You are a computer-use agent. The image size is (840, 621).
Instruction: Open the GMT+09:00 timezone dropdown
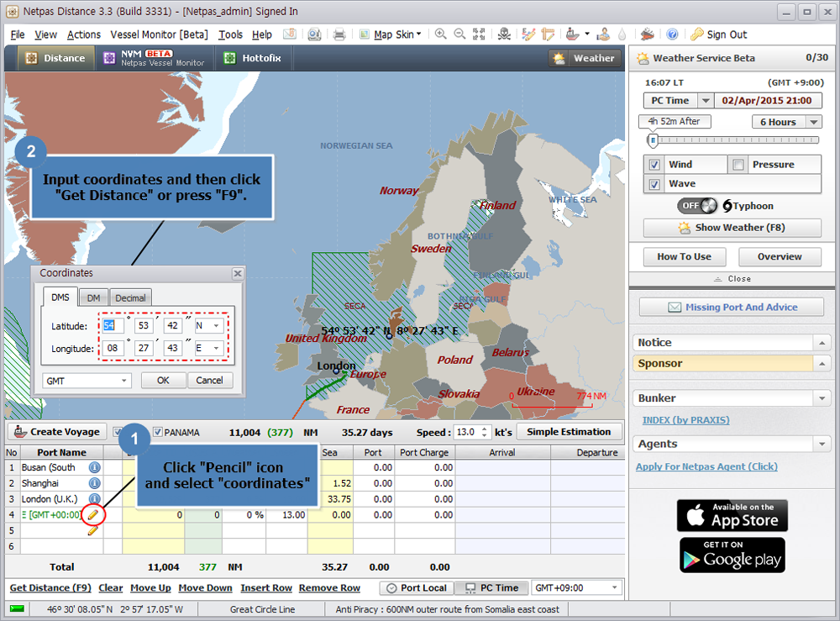pos(615,587)
